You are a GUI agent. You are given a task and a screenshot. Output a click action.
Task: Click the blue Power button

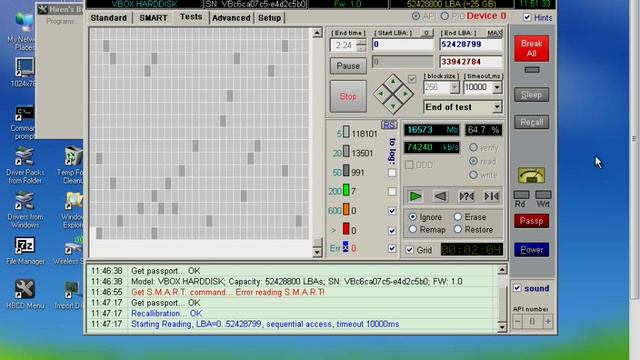point(531,249)
